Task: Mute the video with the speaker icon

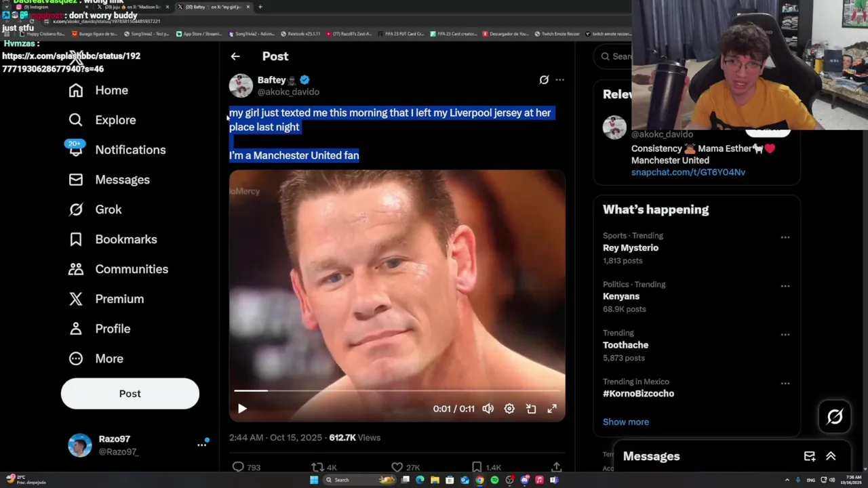Action: coord(488,409)
